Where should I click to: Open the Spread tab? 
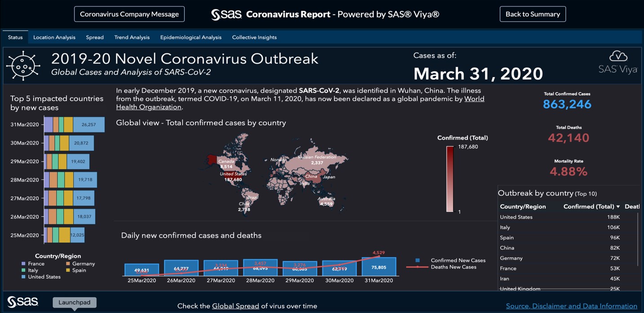pyautogui.click(x=95, y=37)
